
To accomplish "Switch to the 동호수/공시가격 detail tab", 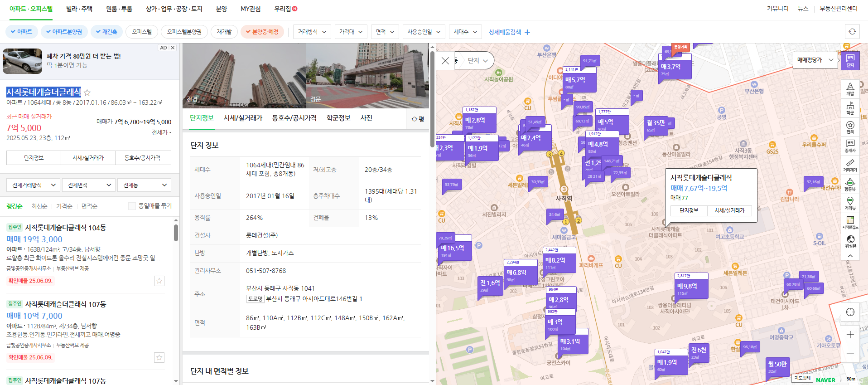I will point(294,118).
